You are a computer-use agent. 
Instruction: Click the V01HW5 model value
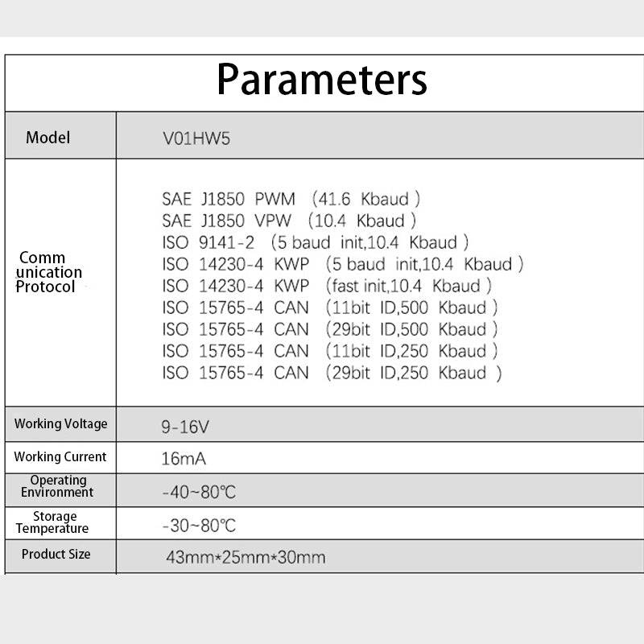[198, 138]
